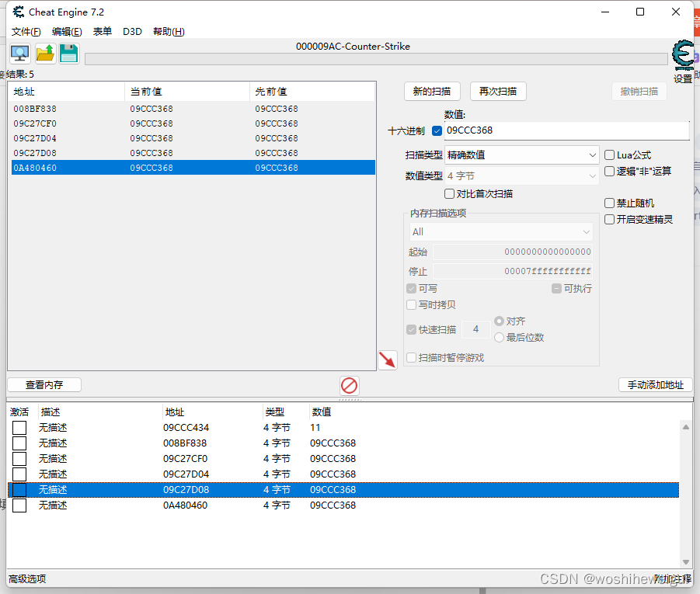The width and height of the screenshot is (700, 594).
Task: Activate checkbox for table address 09C27CF0
Action: pos(19,459)
